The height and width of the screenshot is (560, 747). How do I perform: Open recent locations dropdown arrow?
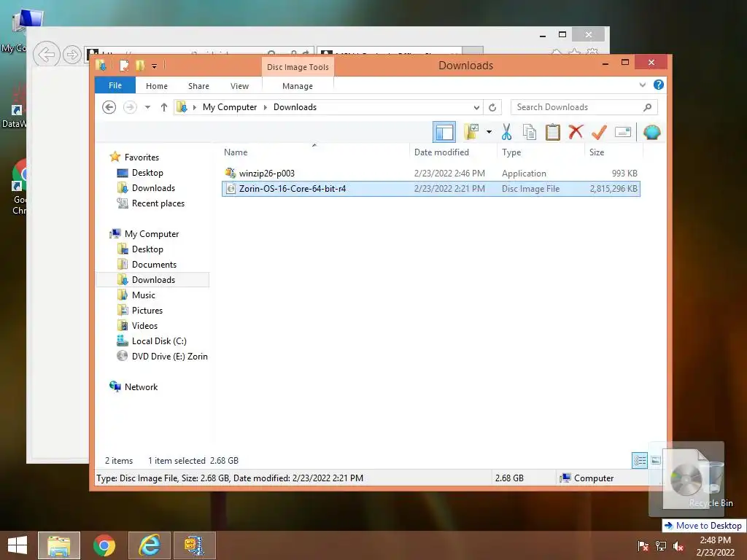point(147,107)
